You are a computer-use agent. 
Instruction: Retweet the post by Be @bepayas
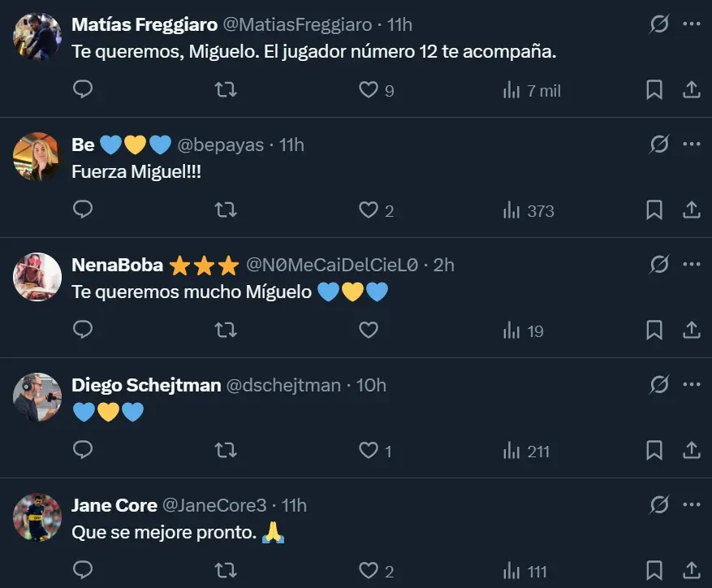pyautogui.click(x=226, y=210)
